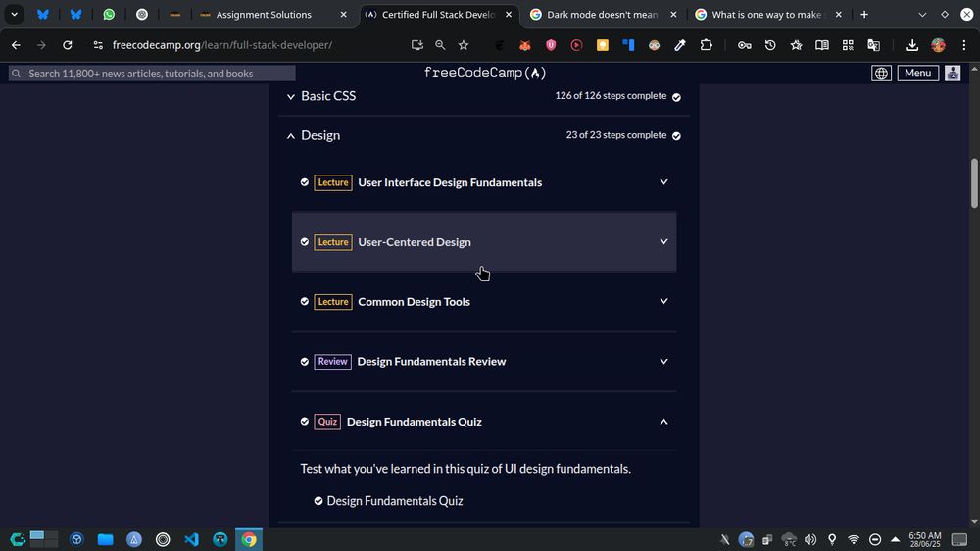Viewport: 980px width, 551px height.
Task: Expand the User-Centered Design lecture chevron
Action: [663, 241]
